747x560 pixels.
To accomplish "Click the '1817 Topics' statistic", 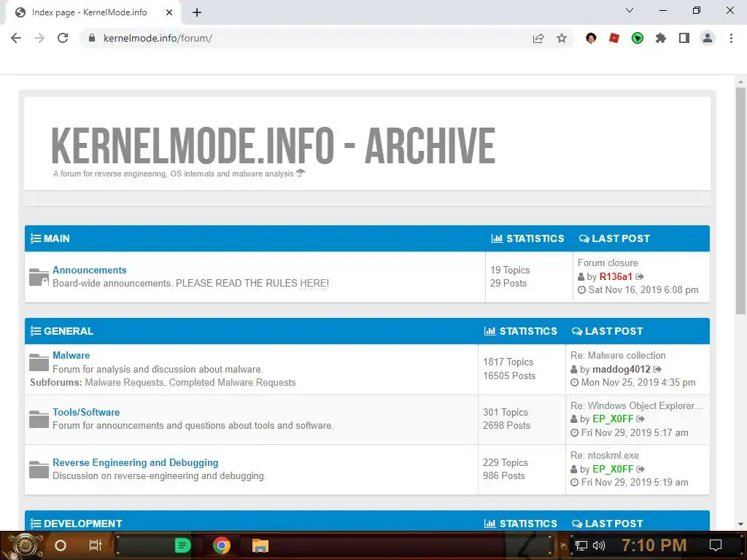I will (508, 362).
